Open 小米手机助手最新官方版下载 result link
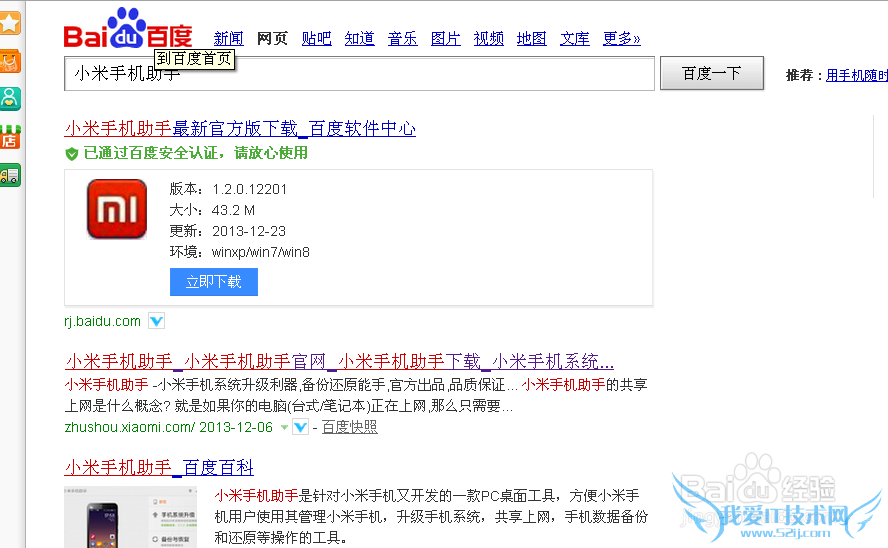 240,129
